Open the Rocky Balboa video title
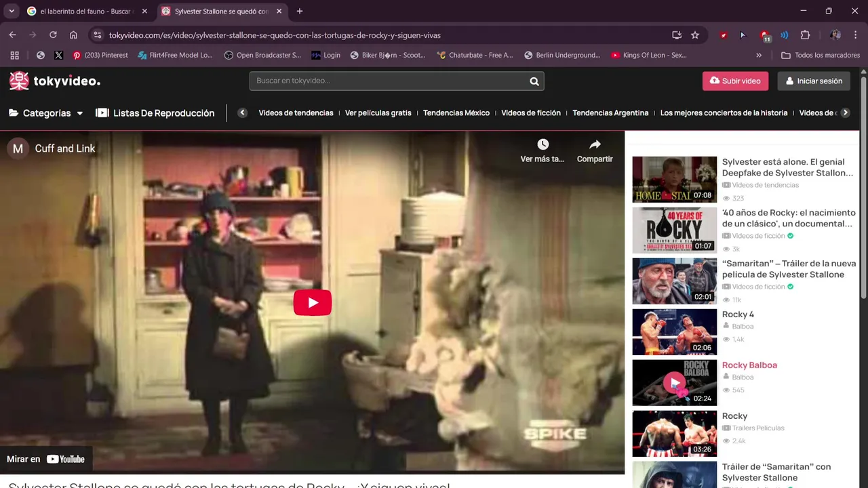Viewport: 868px width, 488px height. pyautogui.click(x=749, y=365)
